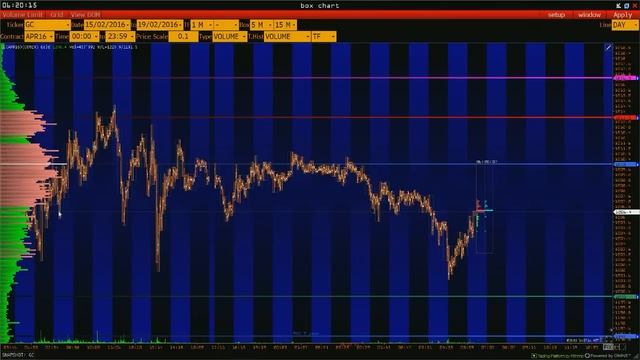Viewport: 640px width, 360px height.
Task: Click the lower blue price level marker
Action: (625, 336)
